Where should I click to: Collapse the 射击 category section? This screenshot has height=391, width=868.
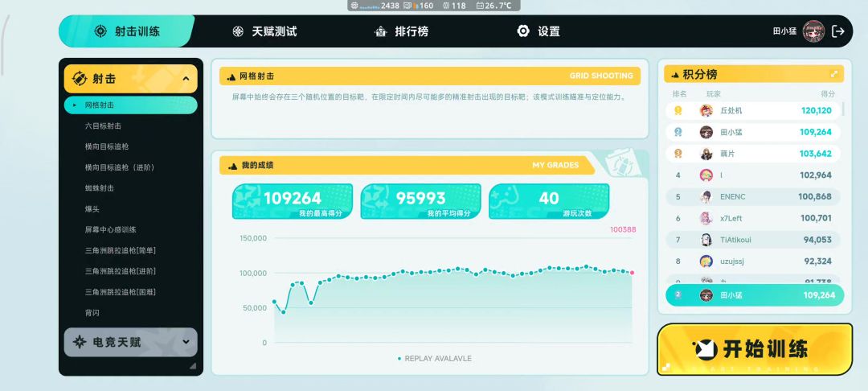point(186,79)
